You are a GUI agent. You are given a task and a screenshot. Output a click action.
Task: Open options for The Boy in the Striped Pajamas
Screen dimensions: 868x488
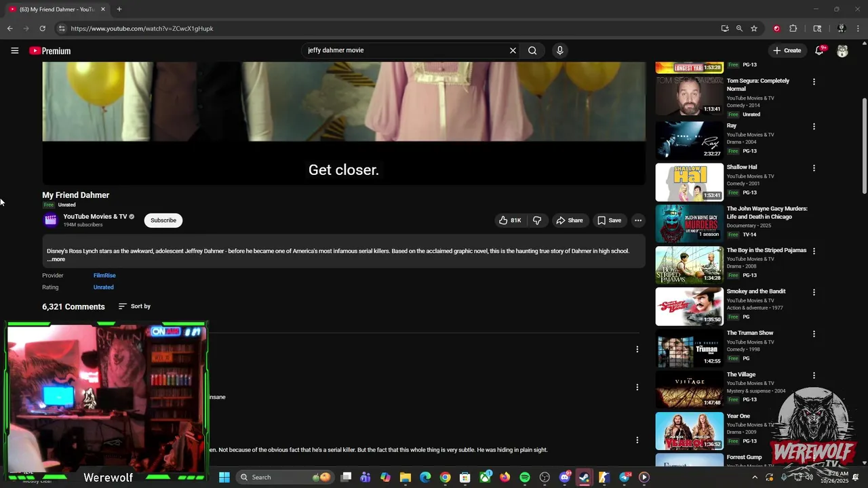(x=814, y=251)
